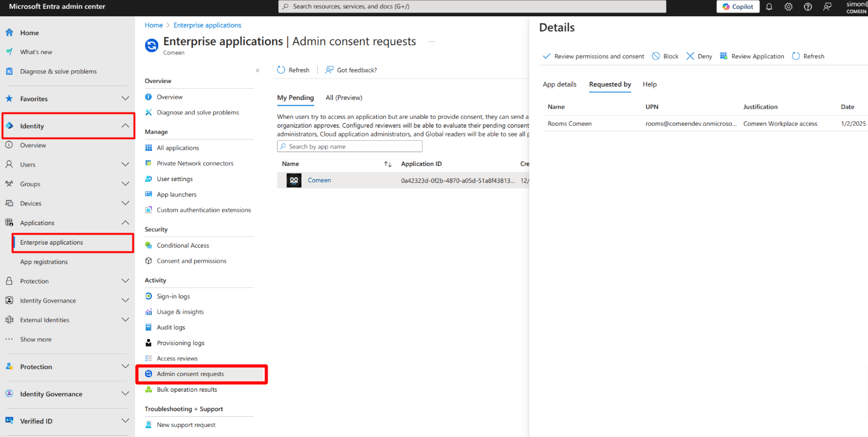This screenshot has height=437, width=868.
Task: Open the App details tab
Action: [560, 84]
